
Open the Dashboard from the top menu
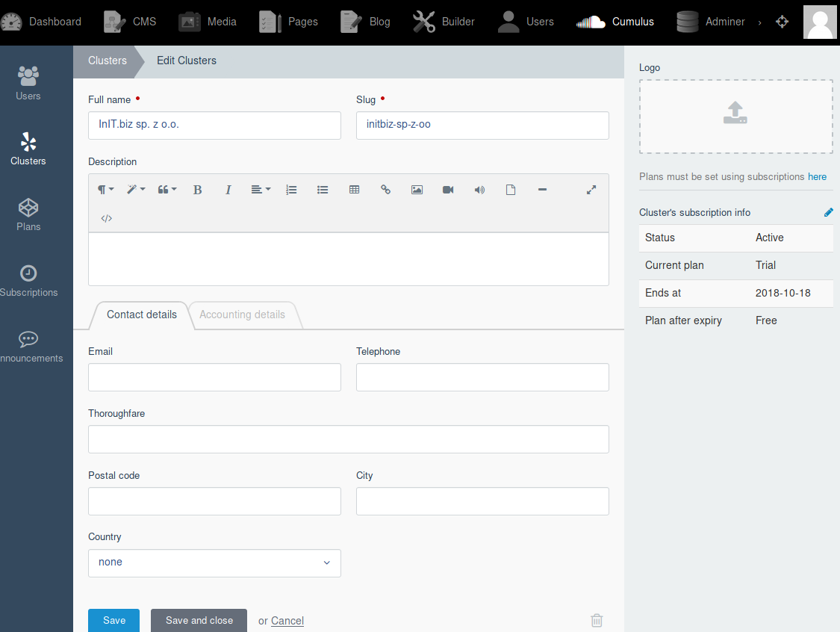pyautogui.click(x=41, y=22)
